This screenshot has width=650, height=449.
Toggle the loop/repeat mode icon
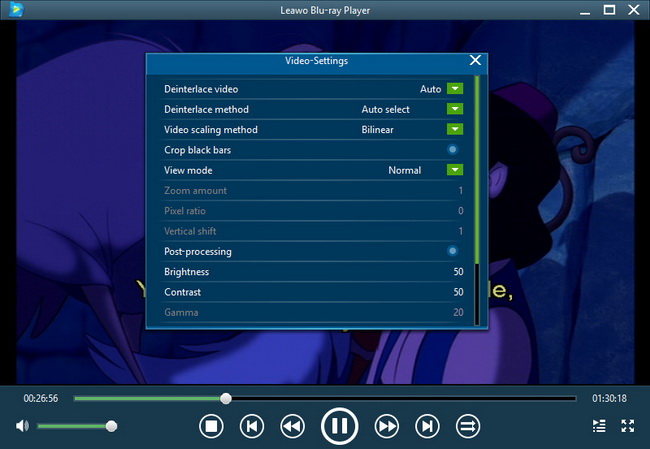[467, 426]
